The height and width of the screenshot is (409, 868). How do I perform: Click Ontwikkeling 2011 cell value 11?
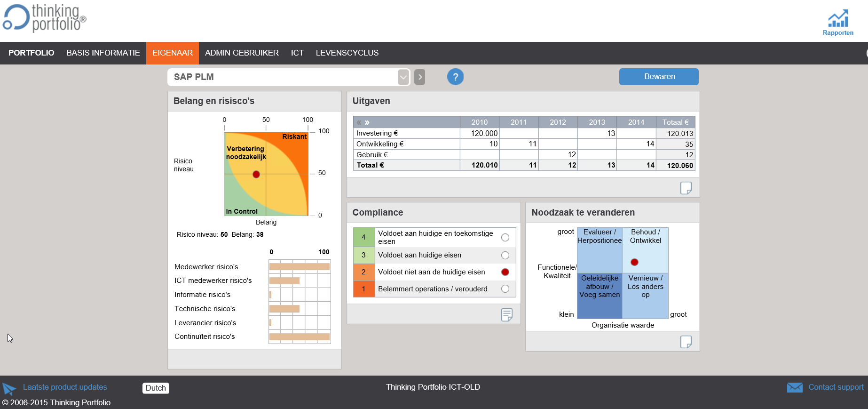pos(519,144)
